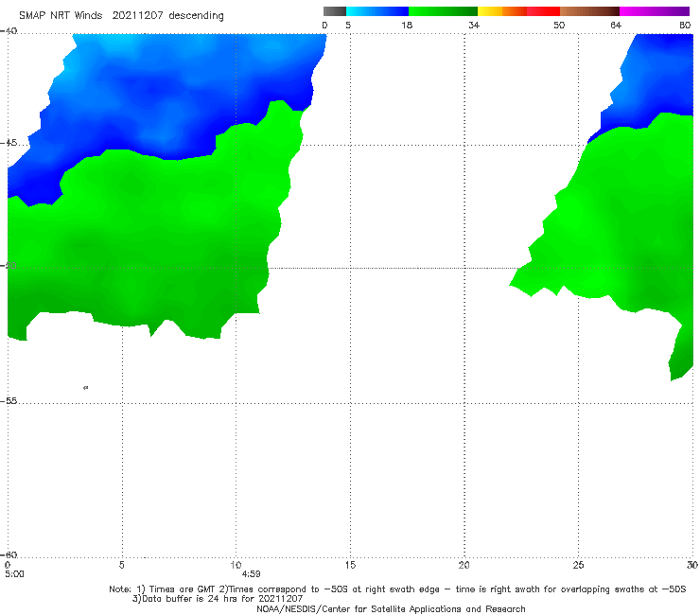Screen dimensions: 700x615
Task: Click the latitude label "-60"
Action: (9, 555)
